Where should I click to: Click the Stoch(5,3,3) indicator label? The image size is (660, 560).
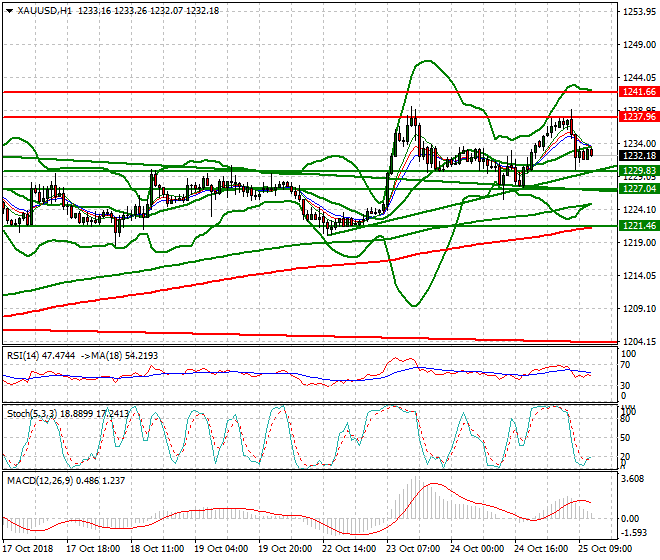pos(32,414)
